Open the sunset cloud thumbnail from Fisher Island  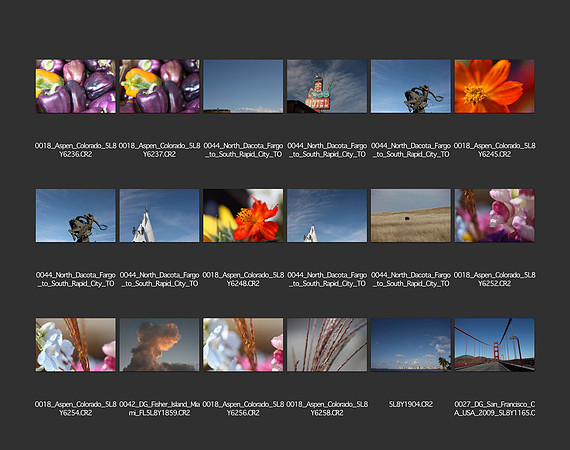pos(160,345)
